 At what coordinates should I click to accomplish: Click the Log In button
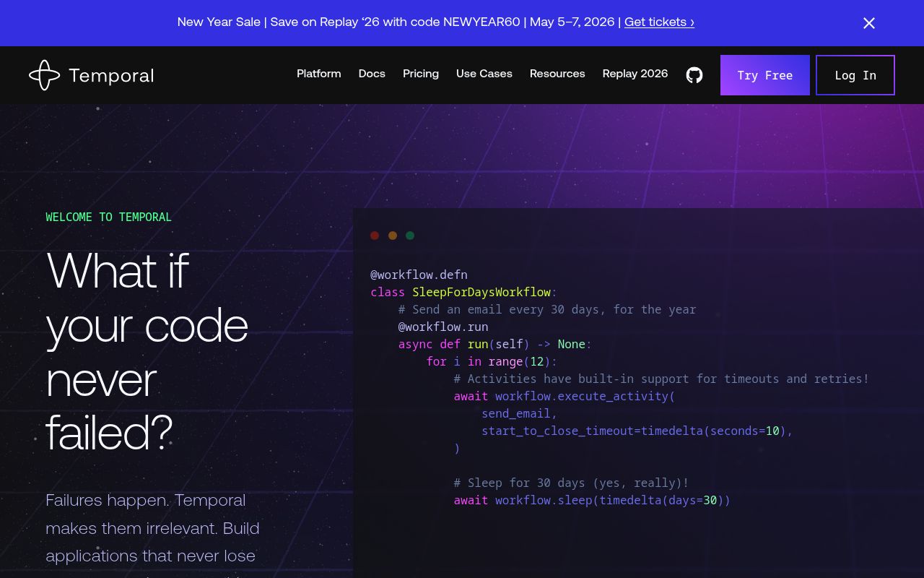pyautogui.click(x=855, y=75)
